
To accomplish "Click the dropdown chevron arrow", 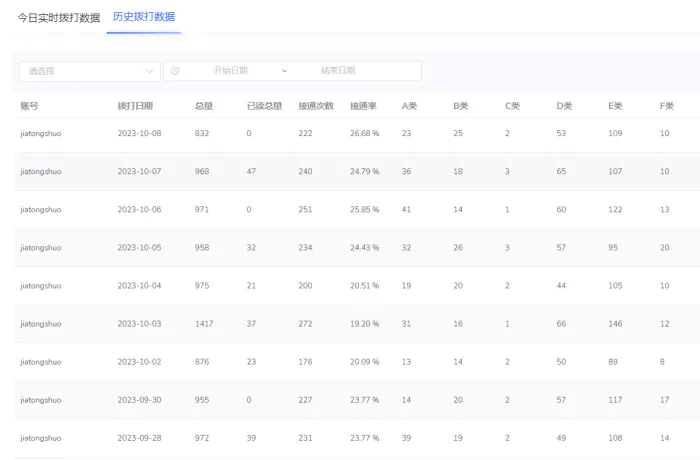I will click(x=149, y=71).
